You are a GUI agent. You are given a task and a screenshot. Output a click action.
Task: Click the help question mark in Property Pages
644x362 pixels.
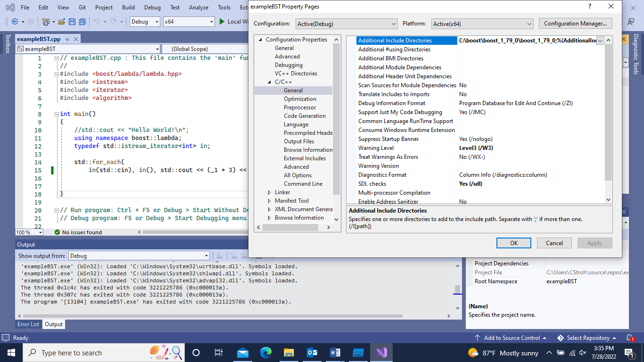589,7
